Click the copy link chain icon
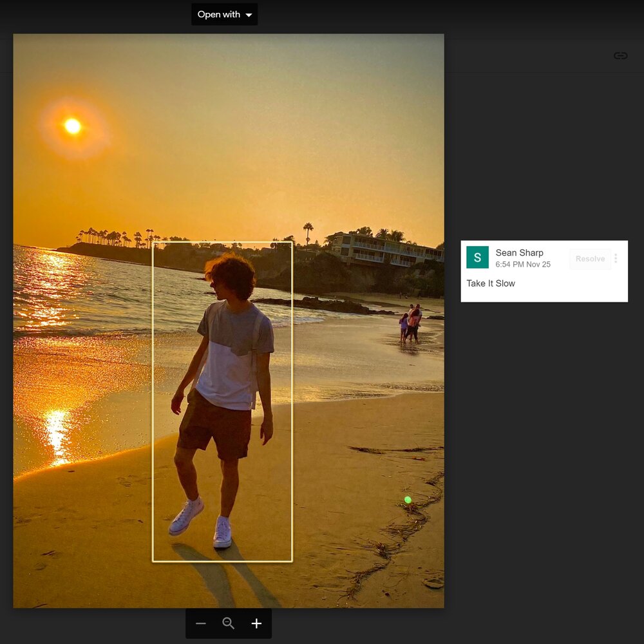Screen dimensions: 644x644 pyautogui.click(x=620, y=56)
